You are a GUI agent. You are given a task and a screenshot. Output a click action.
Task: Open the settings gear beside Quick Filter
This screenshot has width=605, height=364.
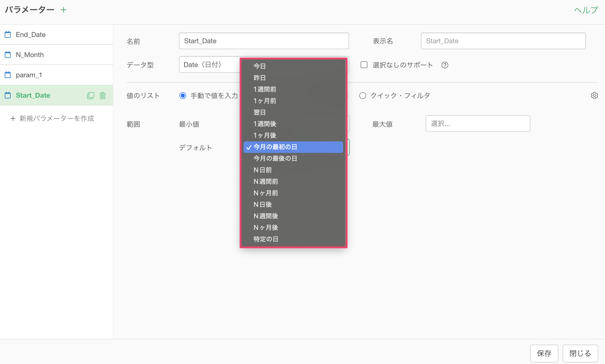[594, 96]
